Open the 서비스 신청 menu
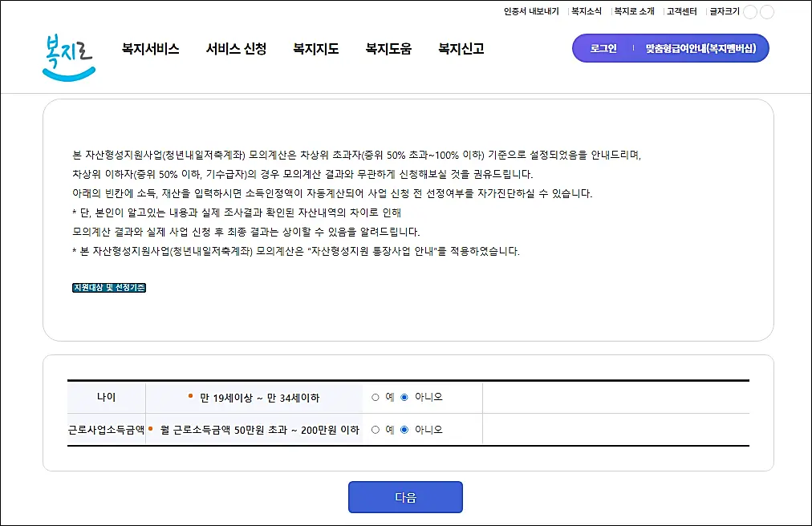Screen dimensions: 812x526 236,48
